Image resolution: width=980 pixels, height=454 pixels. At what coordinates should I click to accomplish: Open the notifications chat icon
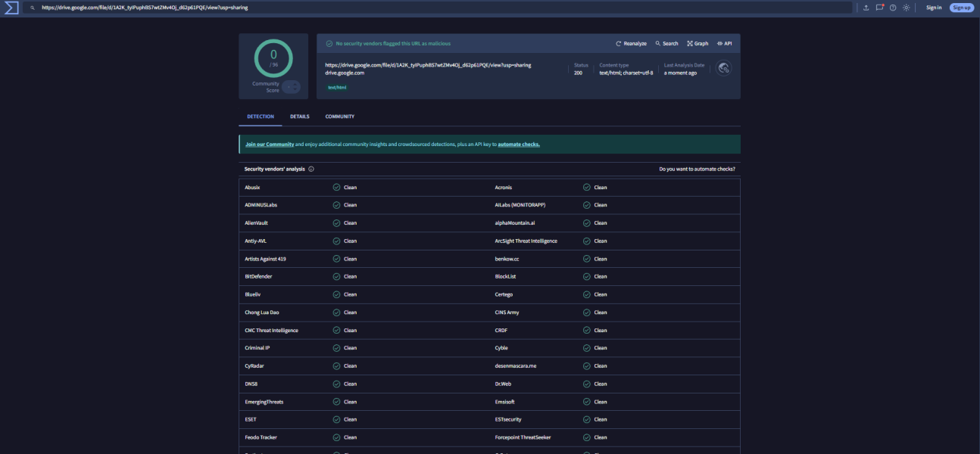click(x=879, y=8)
